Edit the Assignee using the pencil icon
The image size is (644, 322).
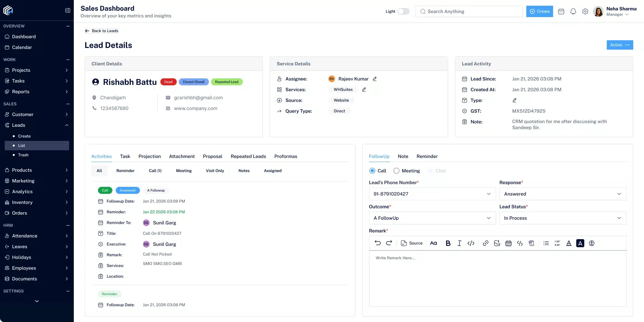pyautogui.click(x=375, y=79)
